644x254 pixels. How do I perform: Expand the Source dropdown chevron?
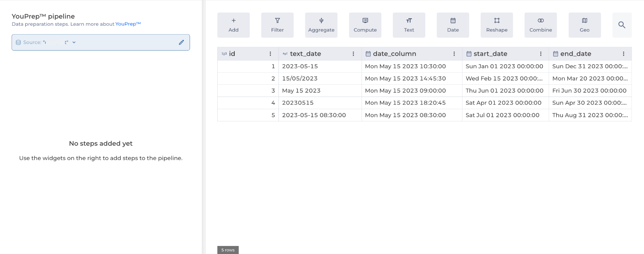pyautogui.click(x=74, y=42)
